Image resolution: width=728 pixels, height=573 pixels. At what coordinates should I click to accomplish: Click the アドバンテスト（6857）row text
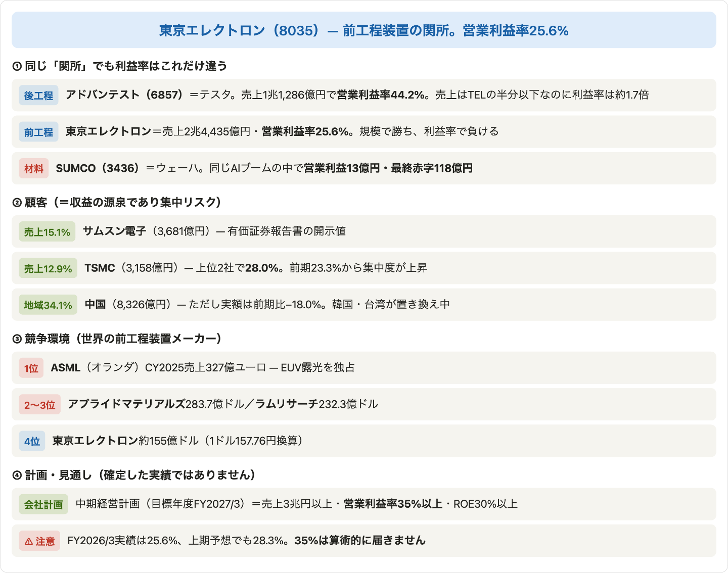(357, 95)
